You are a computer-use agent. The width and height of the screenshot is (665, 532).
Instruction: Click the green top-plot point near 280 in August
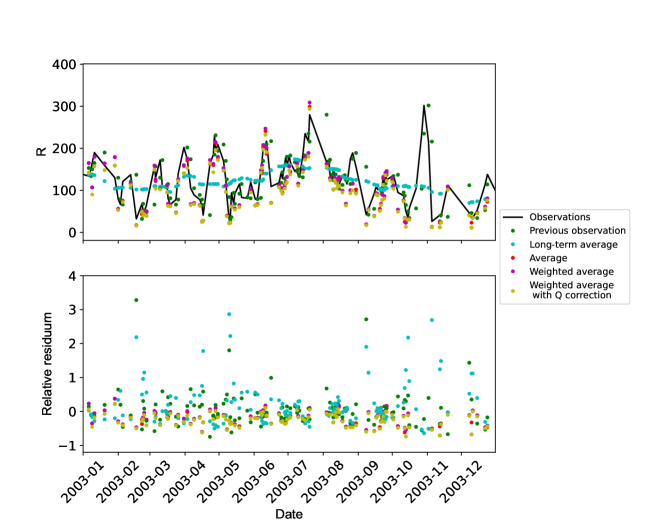click(326, 115)
